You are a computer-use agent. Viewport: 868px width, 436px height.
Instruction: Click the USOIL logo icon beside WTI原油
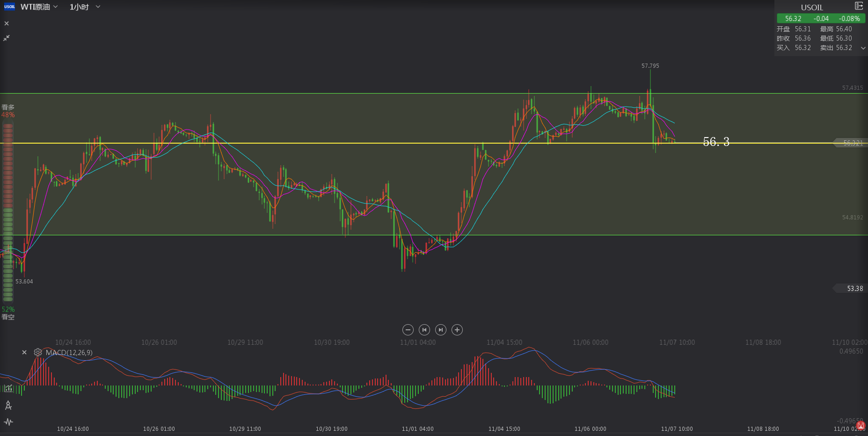9,7
